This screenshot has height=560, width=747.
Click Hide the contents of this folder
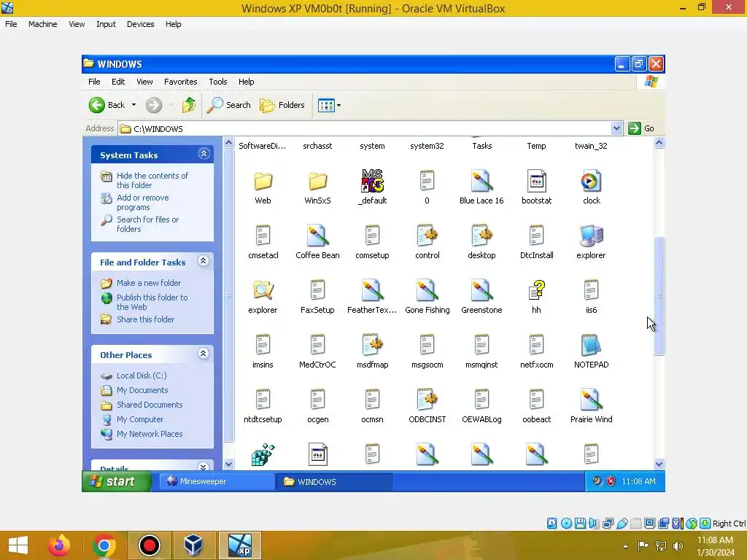[x=152, y=180]
